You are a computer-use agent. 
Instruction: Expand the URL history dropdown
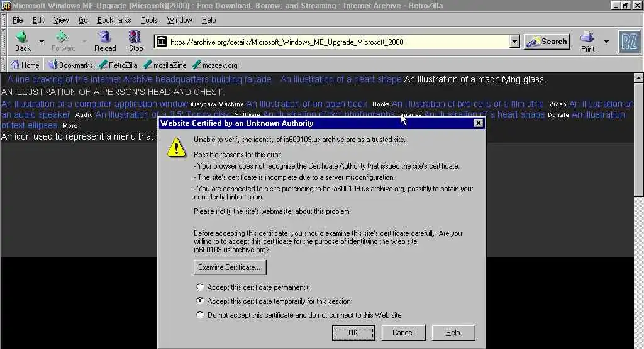(514, 42)
